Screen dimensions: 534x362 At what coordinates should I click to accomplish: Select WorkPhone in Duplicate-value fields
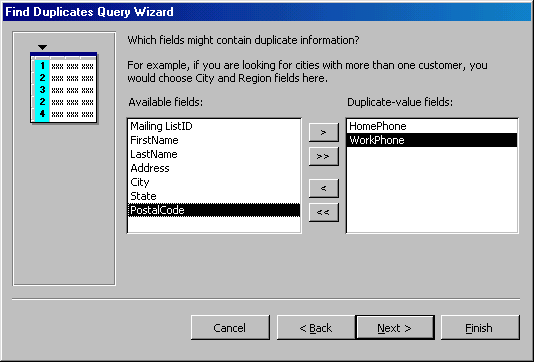point(432,140)
